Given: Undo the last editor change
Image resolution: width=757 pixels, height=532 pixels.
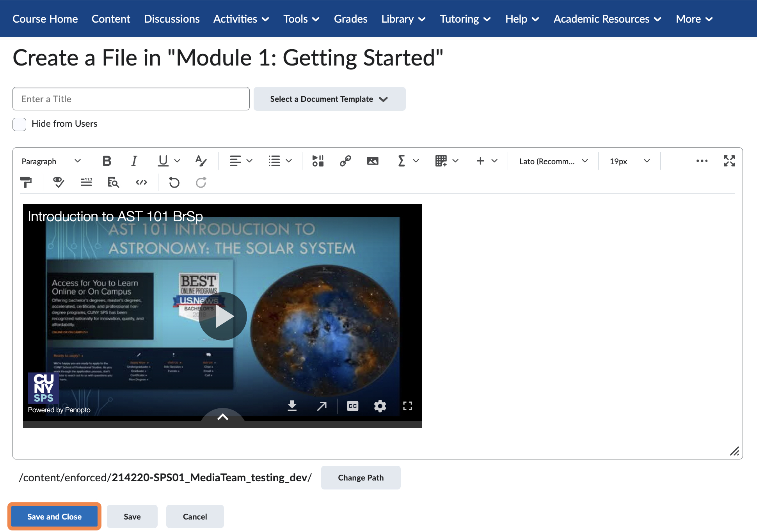Looking at the screenshot, I should pos(174,182).
